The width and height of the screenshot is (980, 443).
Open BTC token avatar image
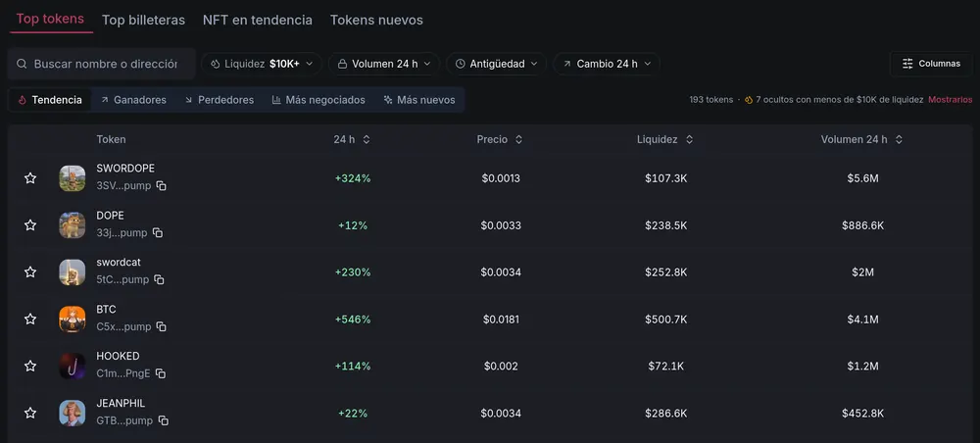(73, 320)
